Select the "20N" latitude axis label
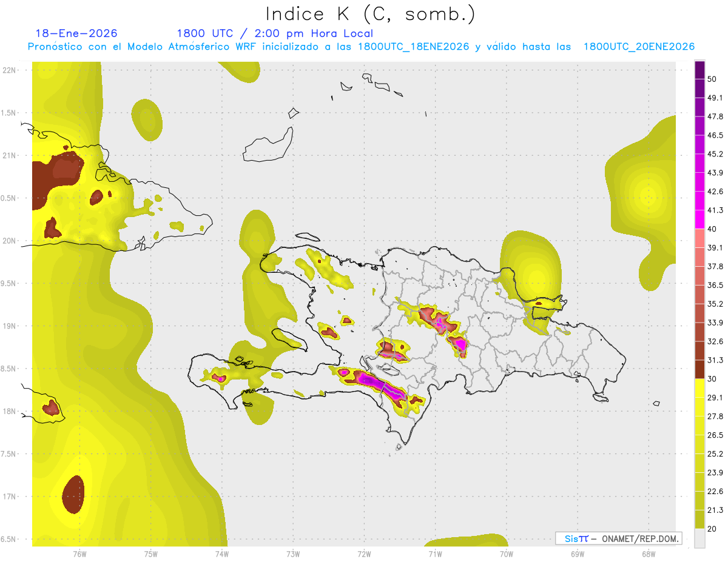 pyautogui.click(x=10, y=241)
